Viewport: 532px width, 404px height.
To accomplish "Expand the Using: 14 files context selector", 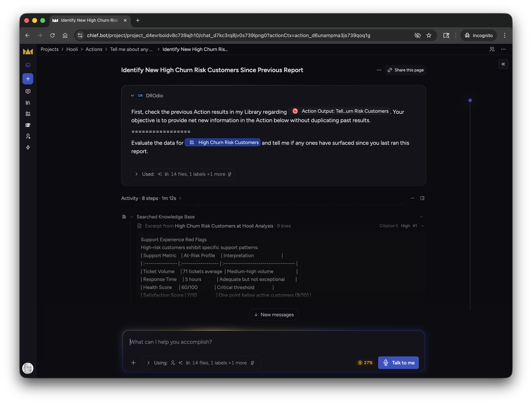I will click(201, 363).
